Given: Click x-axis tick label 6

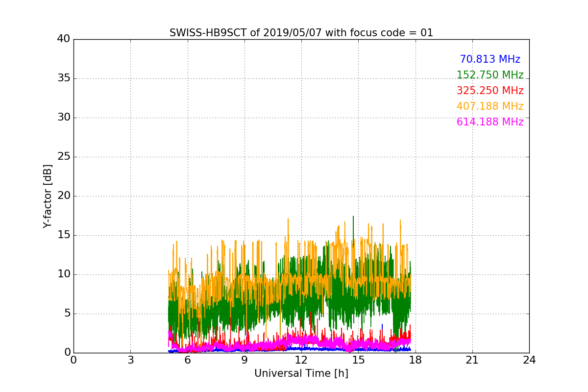Looking at the screenshot, I should pyautogui.click(x=187, y=360).
